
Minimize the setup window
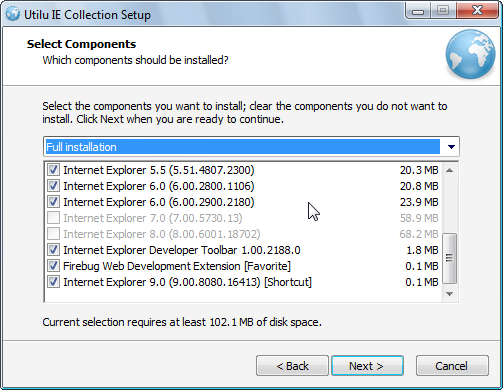point(418,11)
